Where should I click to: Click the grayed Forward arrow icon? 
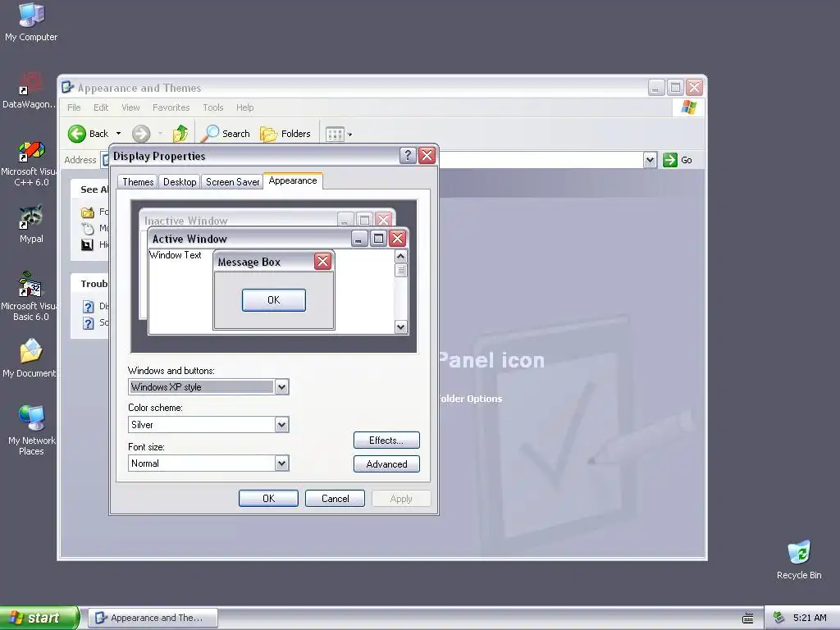141,134
